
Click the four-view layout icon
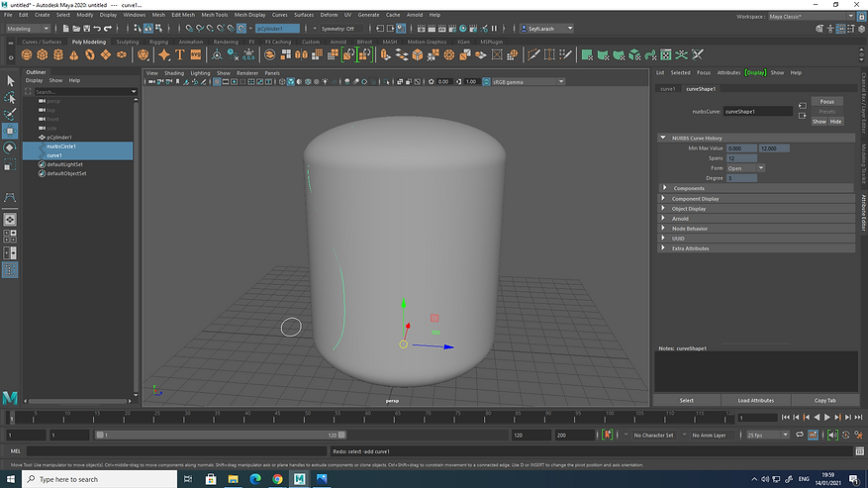tap(10, 236)
